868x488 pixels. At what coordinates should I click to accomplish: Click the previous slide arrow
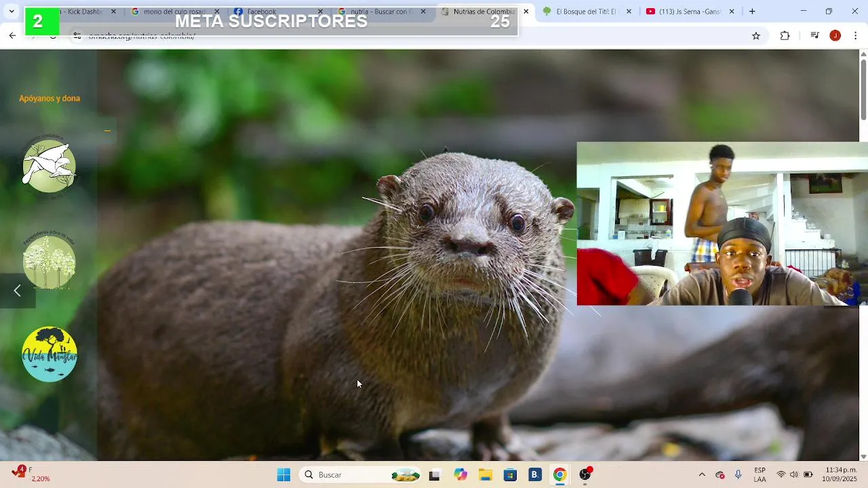(18, 291)
